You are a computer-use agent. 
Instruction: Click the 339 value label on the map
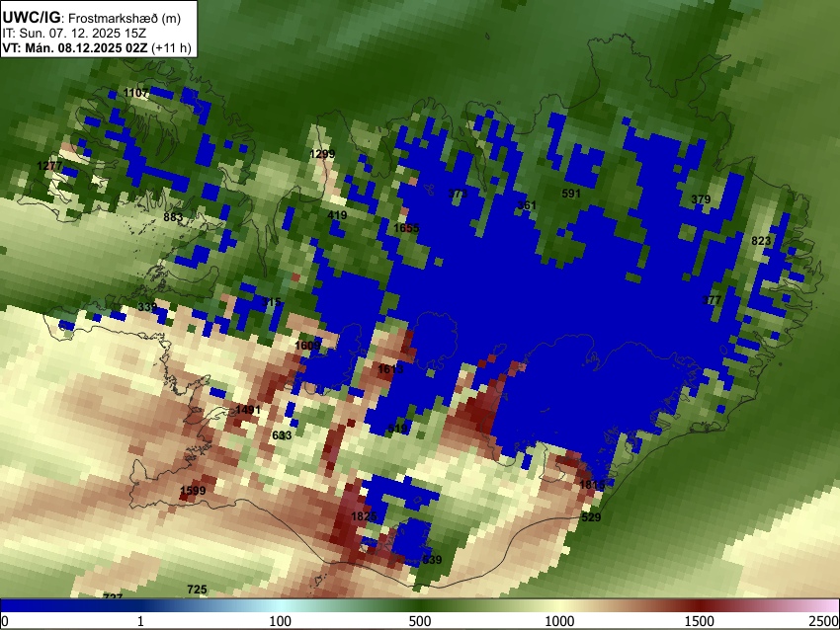coord(147,307)
